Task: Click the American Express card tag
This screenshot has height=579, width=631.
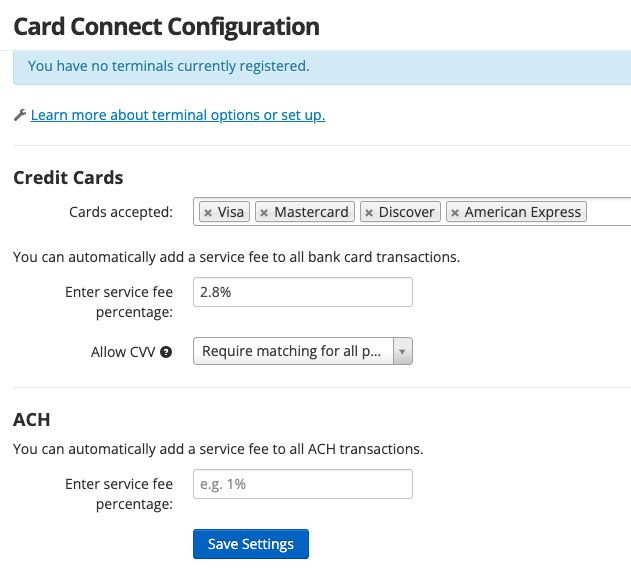Action: (516, 212)
